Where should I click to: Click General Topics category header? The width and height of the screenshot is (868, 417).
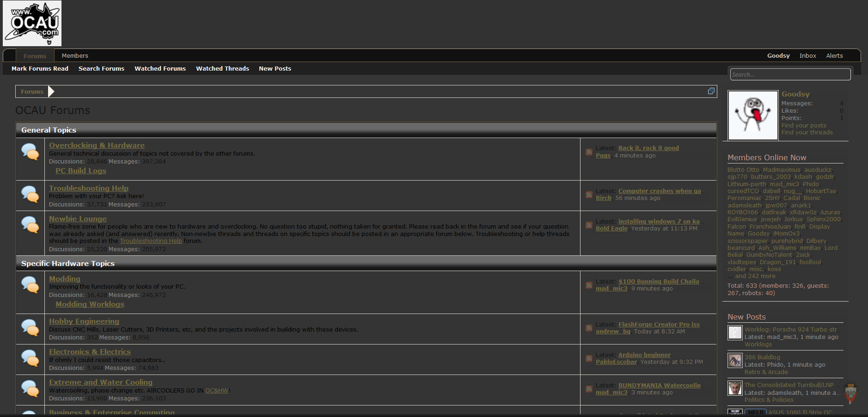(x=366, y=130)
